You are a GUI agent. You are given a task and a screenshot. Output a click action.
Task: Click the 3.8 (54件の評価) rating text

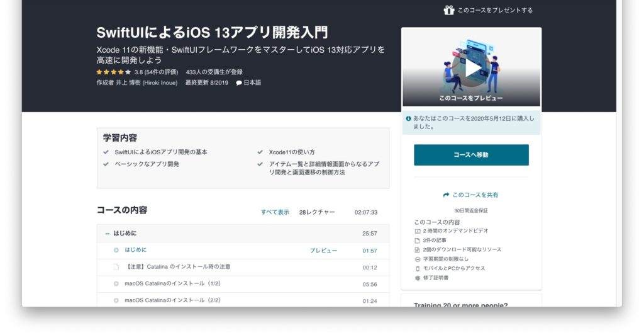tap(156, 72)
